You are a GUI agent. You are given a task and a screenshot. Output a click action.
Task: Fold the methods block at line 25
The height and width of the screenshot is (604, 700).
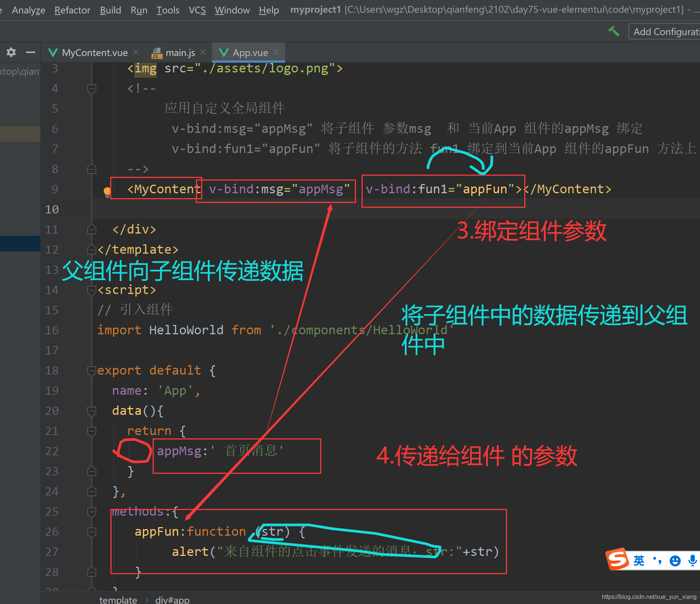(91, 512)
